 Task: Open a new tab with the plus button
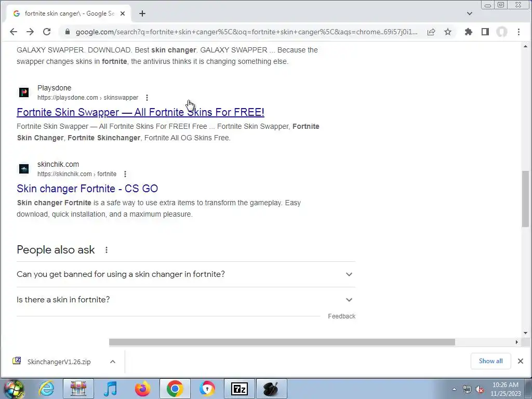[142, 14]
